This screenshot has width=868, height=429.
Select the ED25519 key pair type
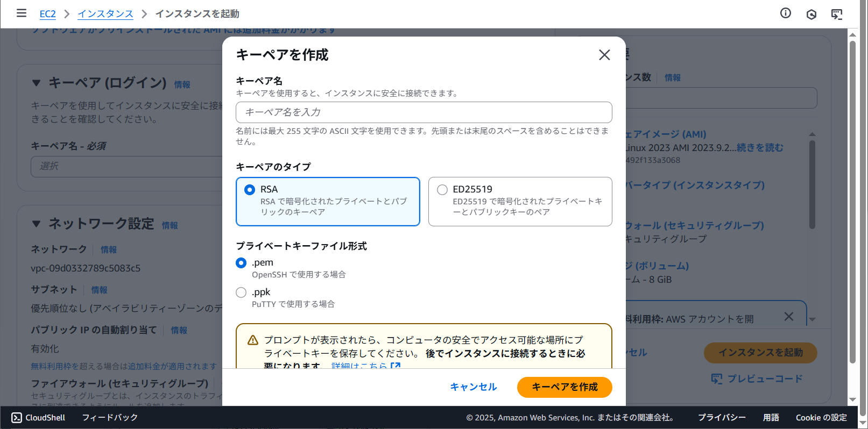click(x=442, y=190)
